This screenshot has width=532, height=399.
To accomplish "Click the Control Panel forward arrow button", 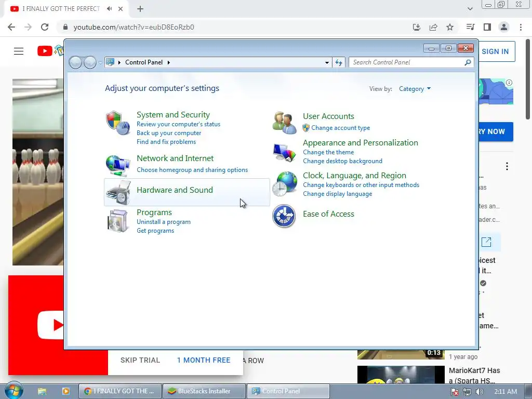I will click(90, 62).
